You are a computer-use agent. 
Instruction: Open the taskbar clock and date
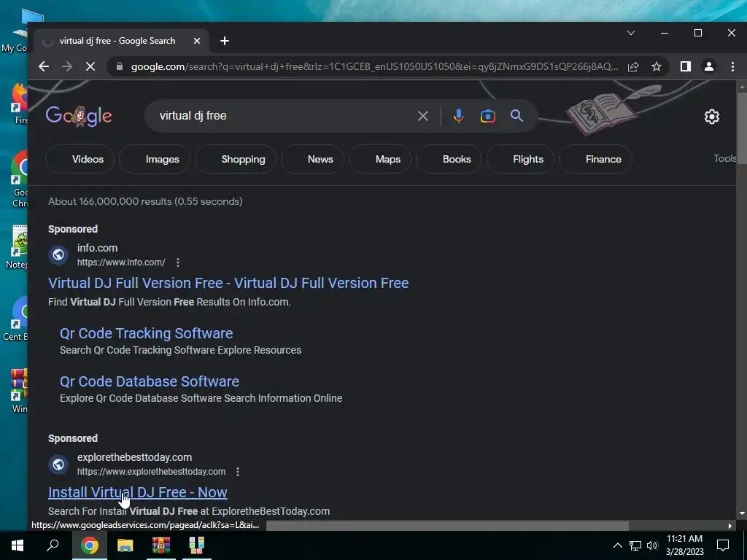684,545
